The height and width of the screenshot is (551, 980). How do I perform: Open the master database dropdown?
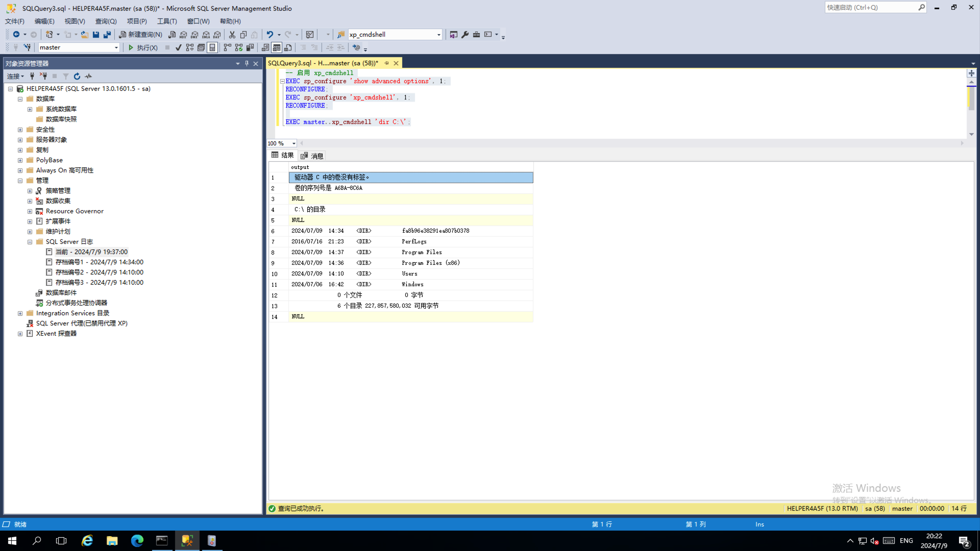pos(116,47)
